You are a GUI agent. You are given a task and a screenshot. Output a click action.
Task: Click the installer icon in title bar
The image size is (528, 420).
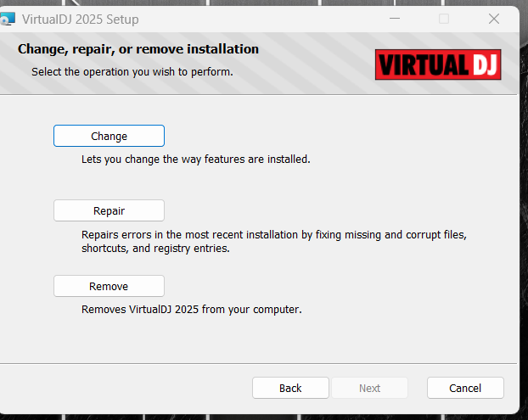pos(8,19)
